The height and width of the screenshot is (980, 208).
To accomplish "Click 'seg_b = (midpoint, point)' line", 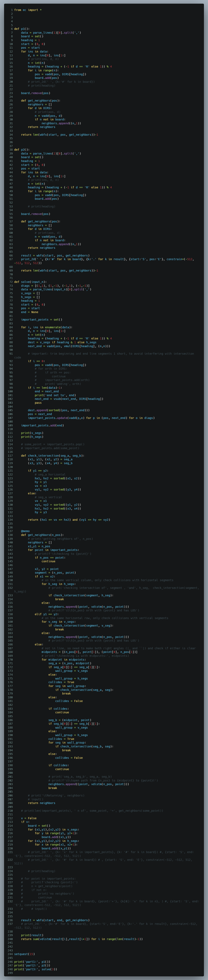I will (70, 720).
